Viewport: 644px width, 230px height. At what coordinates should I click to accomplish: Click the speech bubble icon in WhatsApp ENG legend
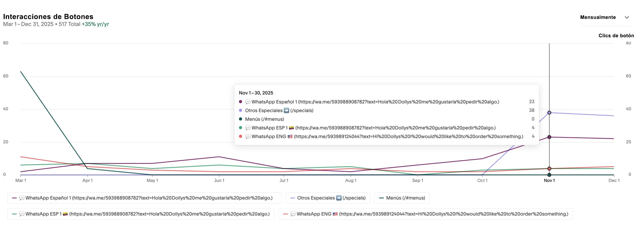293,214
